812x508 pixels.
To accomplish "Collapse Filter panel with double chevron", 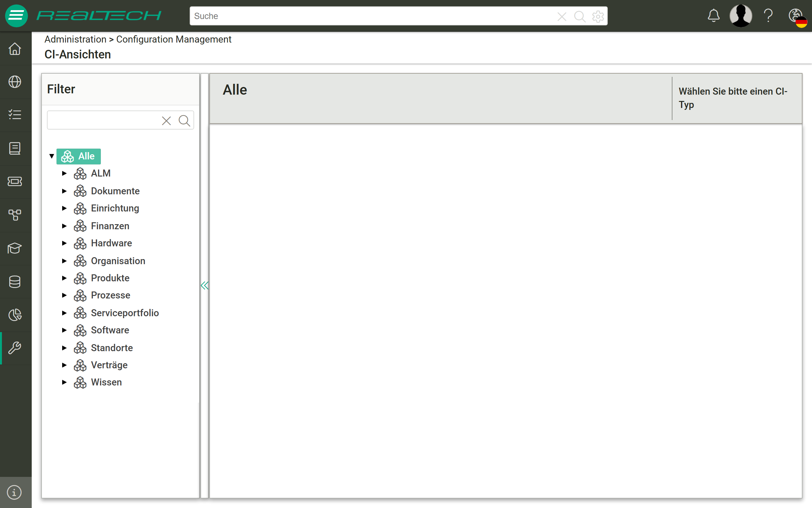I will pyautogui.click(x=204, y=285).
